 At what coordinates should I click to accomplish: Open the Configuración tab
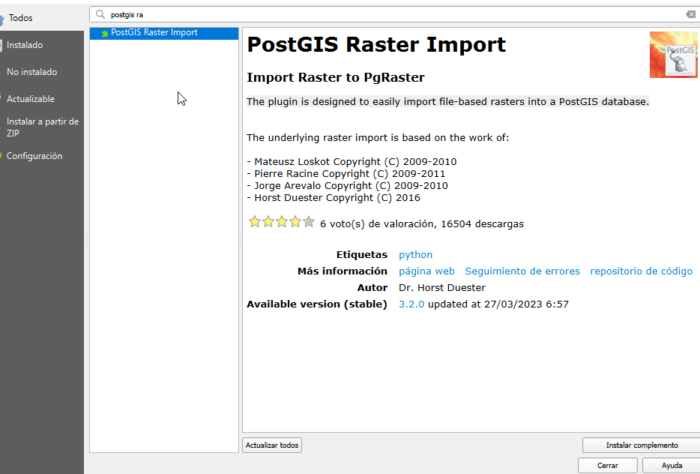(x=34, y=156)
